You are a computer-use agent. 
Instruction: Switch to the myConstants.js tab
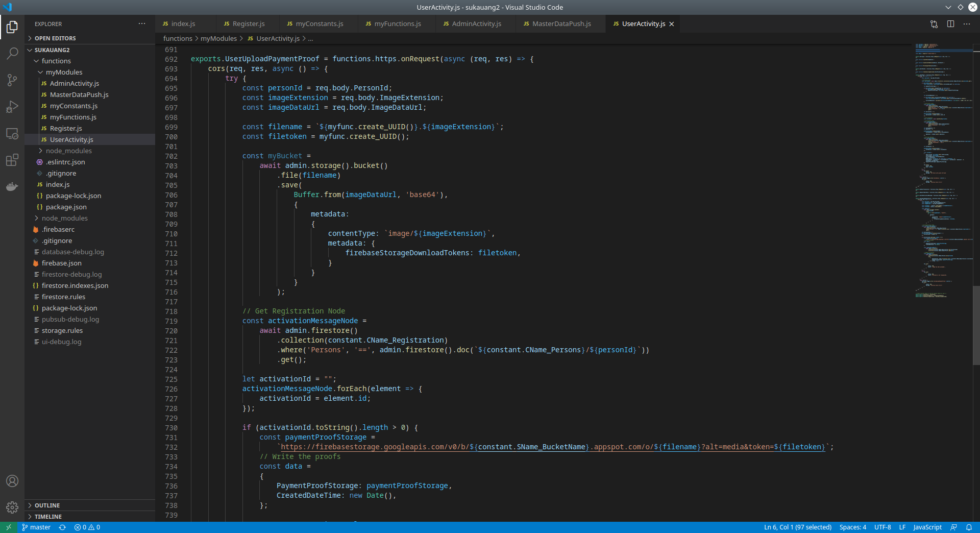click(319, 24)
